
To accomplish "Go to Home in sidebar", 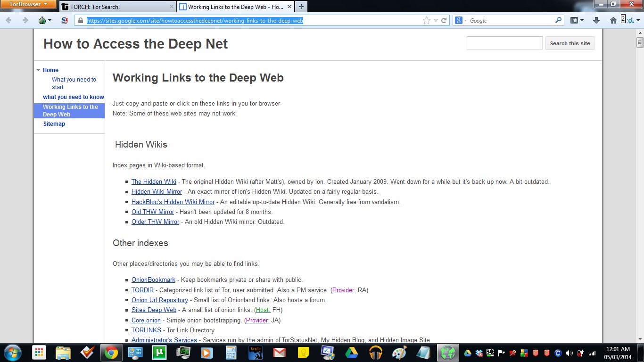I will coord(50,70).
